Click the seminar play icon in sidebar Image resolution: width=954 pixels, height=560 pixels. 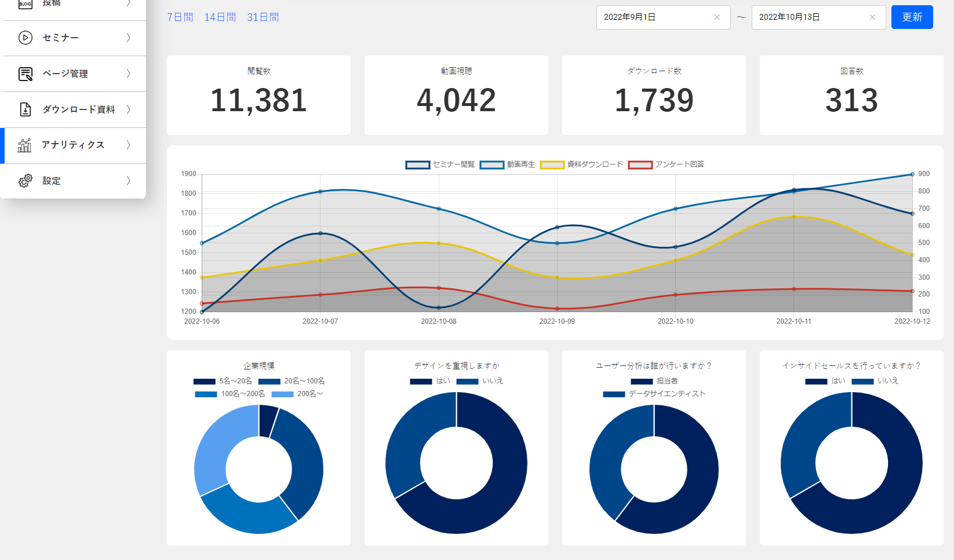point(26,38)
